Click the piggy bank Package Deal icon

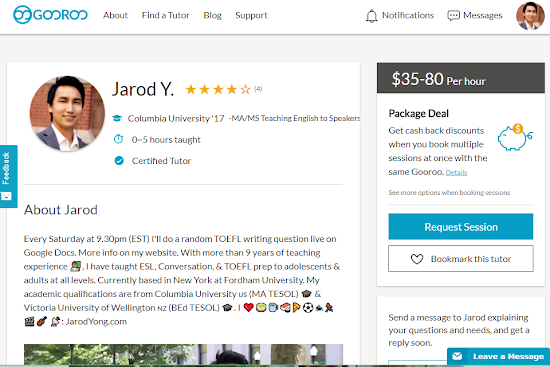click(515, 137)
